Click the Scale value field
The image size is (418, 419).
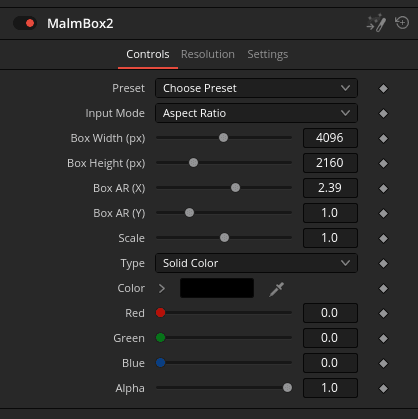(x=330, y=238)
